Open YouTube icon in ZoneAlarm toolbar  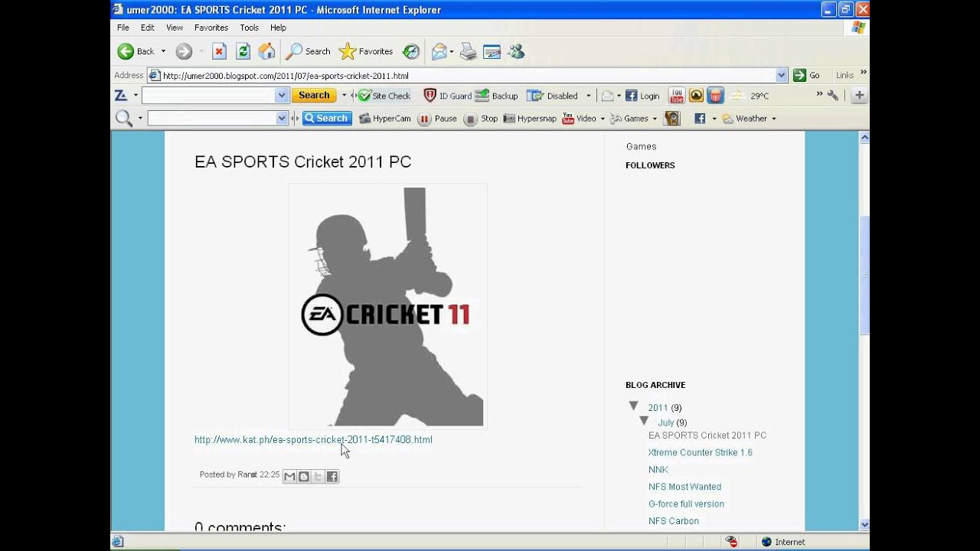pos(676,96)
